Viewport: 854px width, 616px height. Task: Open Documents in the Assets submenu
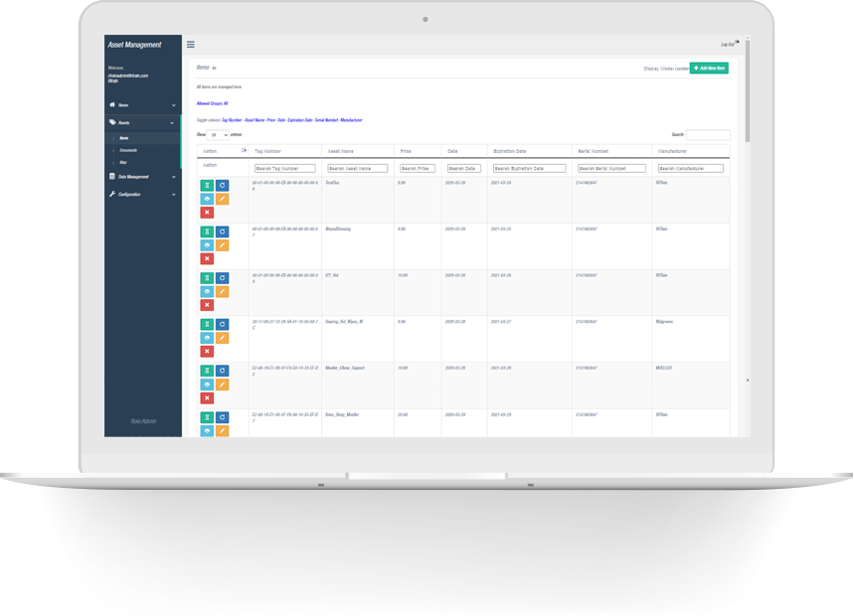coord(128,150)
